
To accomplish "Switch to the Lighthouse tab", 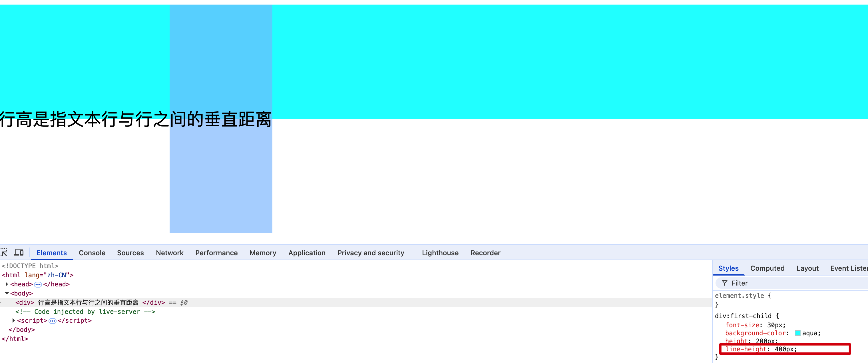I will [440, 253].
